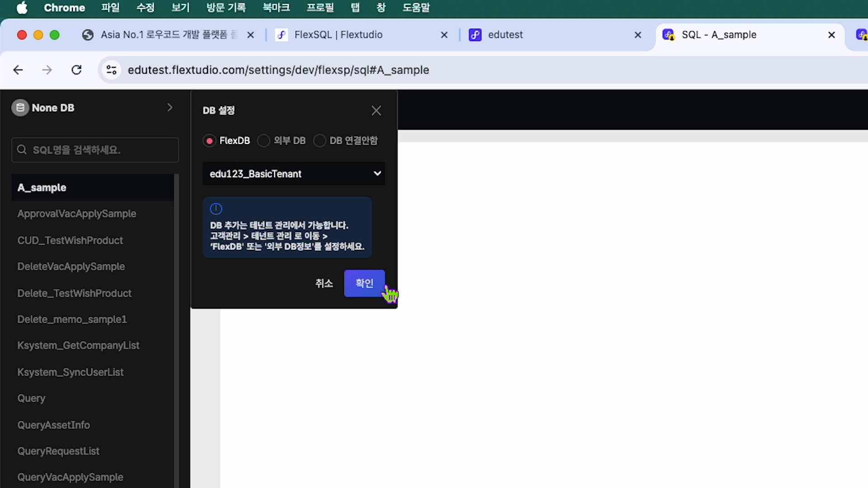Select QueryRequestList in the list
The image size is (868, 488).
coord(92,451)
